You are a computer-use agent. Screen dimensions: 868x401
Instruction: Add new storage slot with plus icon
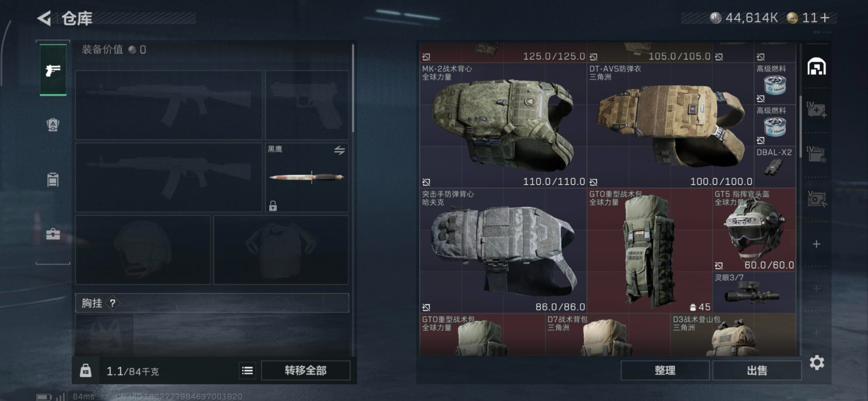816,244
